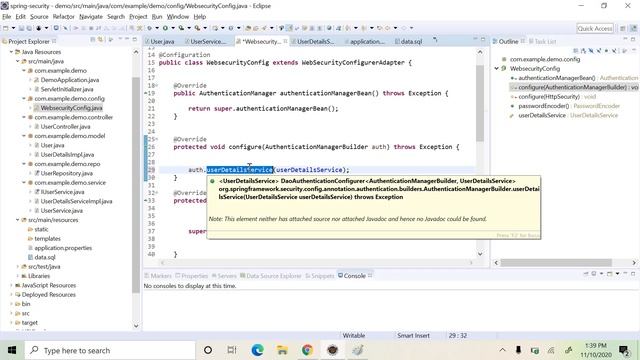Expand JavaScript Resources node

click(11, 285)
